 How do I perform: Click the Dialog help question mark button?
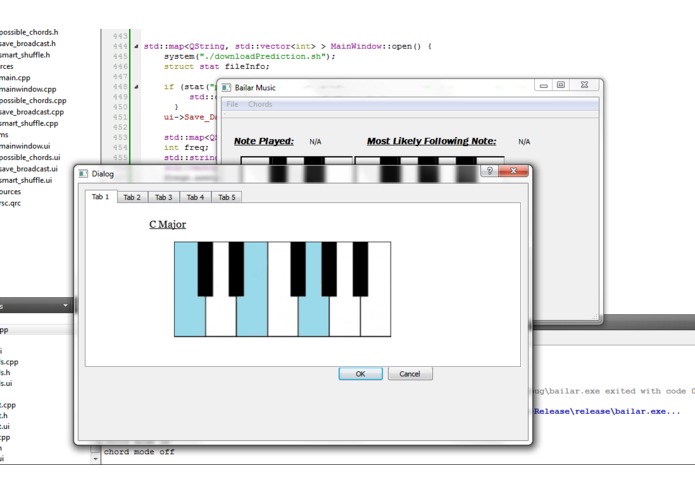(490, 171)
